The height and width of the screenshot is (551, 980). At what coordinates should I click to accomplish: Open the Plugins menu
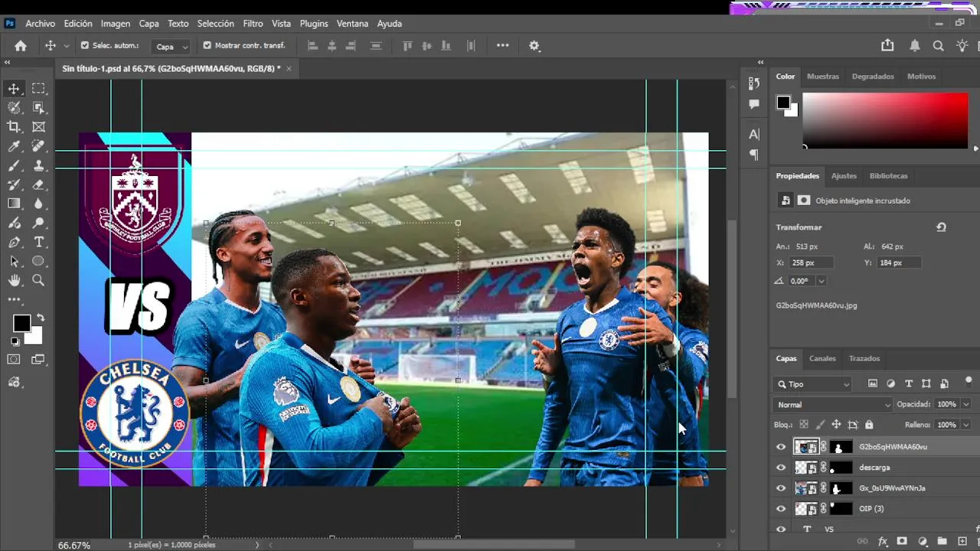[314, 24]
